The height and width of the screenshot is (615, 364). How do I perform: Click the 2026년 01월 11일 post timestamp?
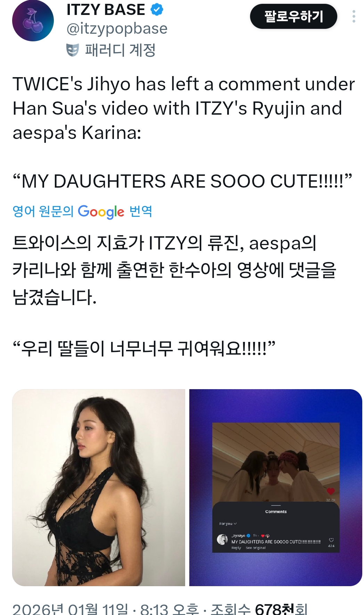70,609
